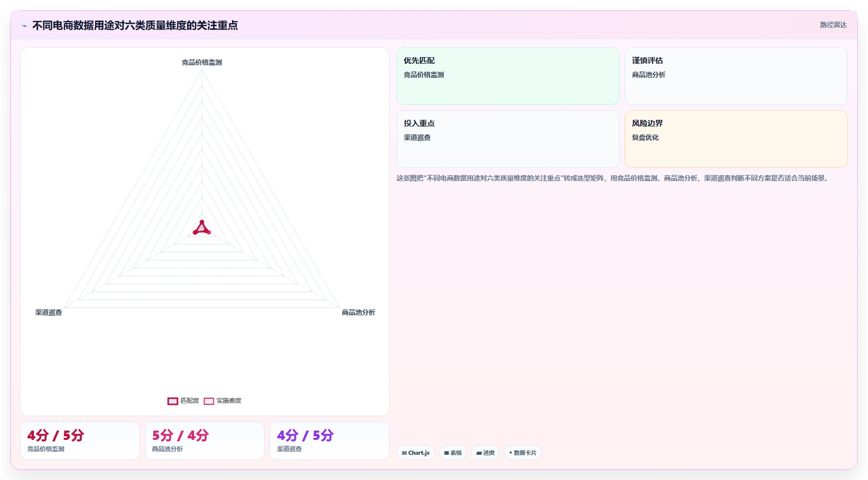Select the 优先匹配 card
Image resolution: width=868 pixels, height=480 pixels.
pos(508,76)
